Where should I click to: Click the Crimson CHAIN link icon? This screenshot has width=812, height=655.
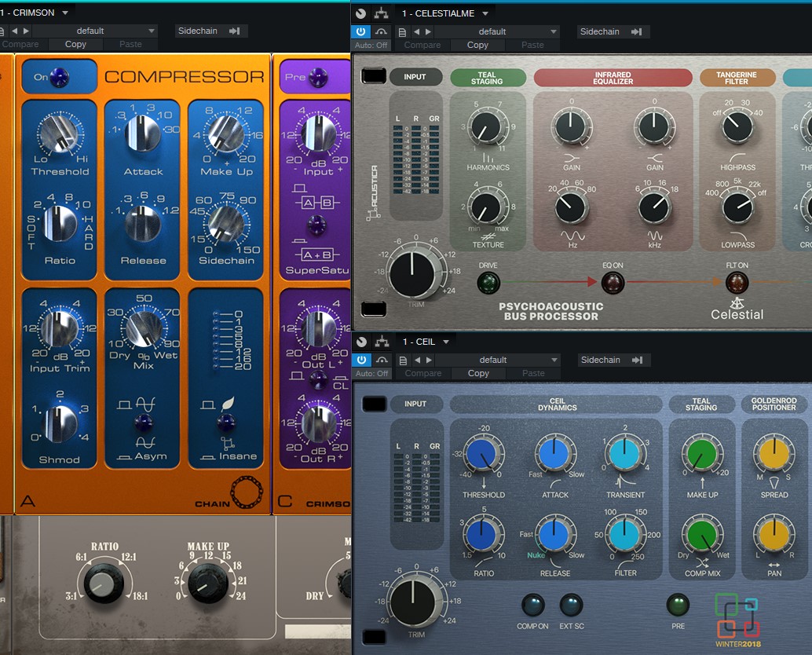(x=247, y=492)
